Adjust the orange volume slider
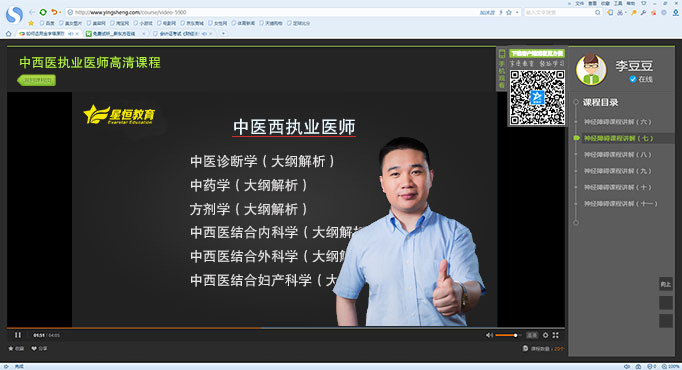The height and width of the screenshot is (370, 682). point(507,335)
